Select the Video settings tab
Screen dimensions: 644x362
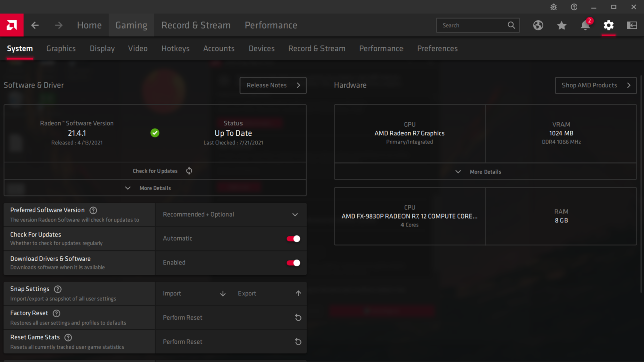tap(138, 48)
